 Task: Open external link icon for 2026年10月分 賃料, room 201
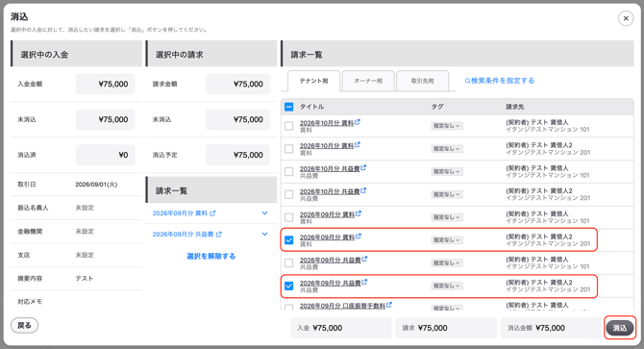pos(358,145)
